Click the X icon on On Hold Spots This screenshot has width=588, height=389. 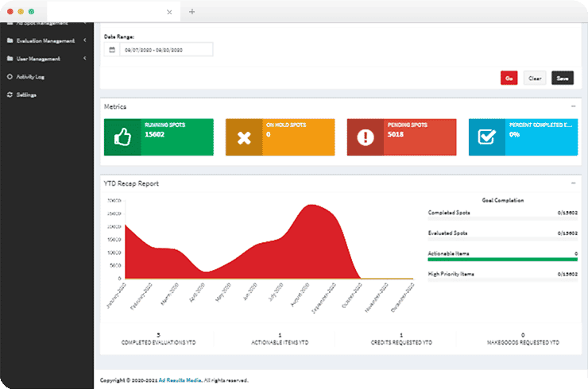tap(244, 137)
